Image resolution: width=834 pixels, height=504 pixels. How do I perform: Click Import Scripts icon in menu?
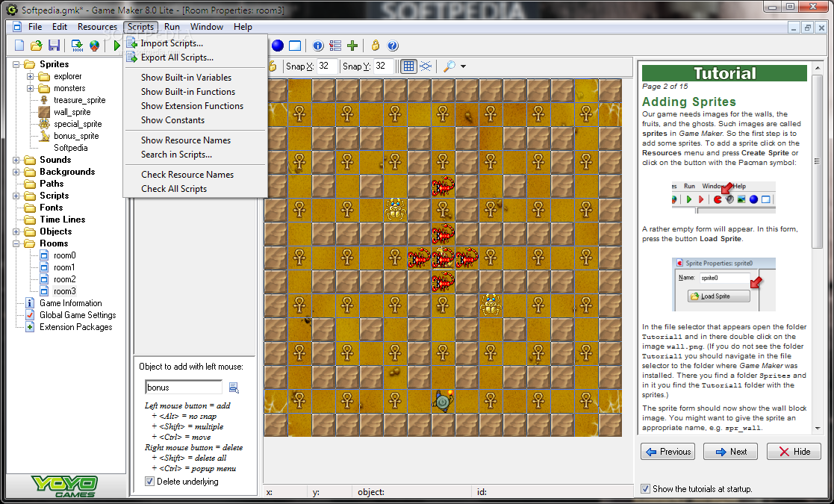point(132,43)
